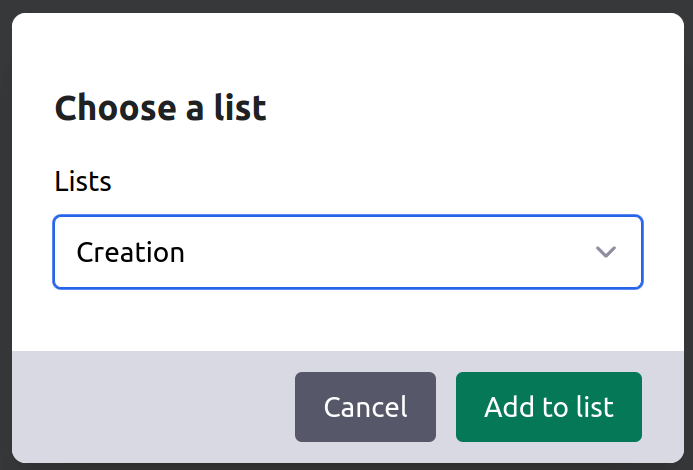
Task: Click the blue-outlined list combo box
Action: point(347,252)
